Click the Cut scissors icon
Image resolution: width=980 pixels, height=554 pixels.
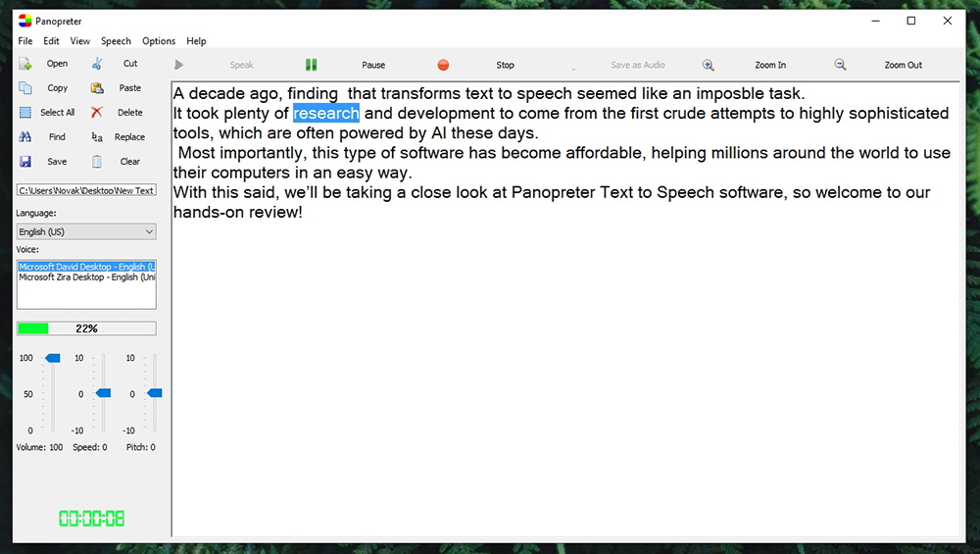(x=97, y=64)
